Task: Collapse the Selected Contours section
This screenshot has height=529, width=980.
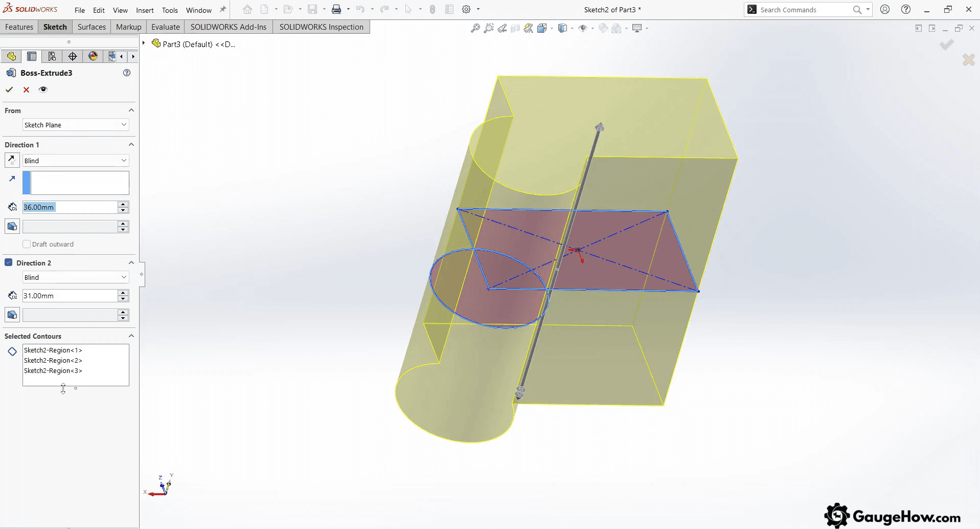Action: click(x=131, y=336)
